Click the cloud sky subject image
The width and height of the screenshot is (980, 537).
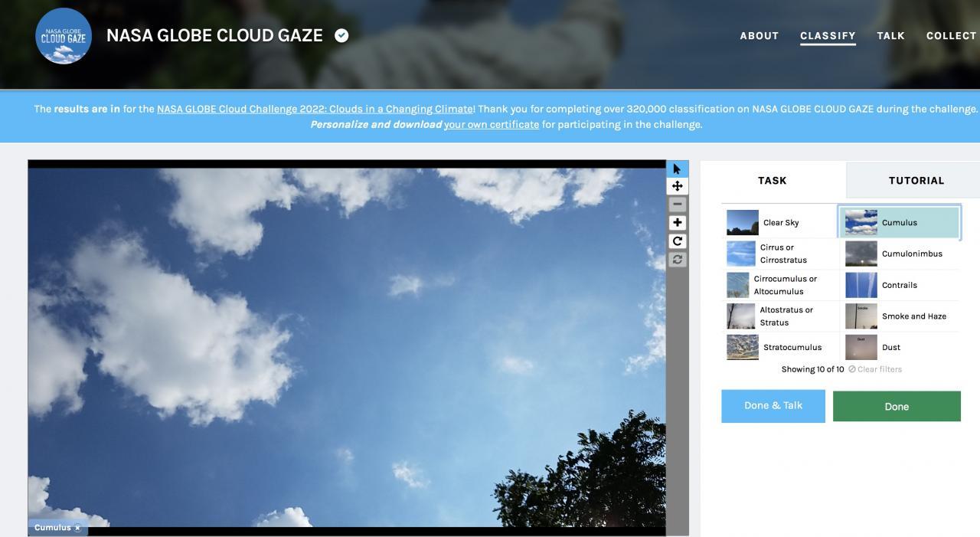click(x=347, y=347)
